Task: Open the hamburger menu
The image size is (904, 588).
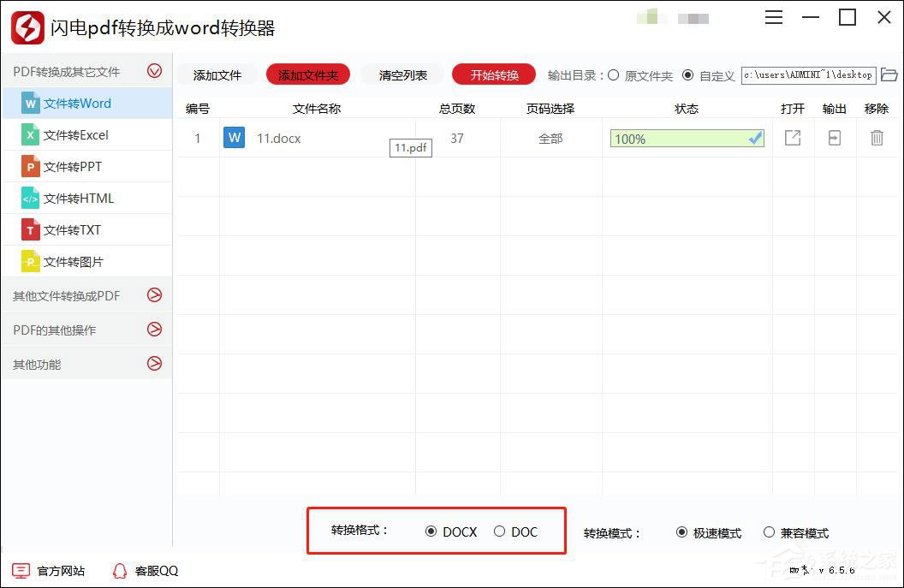Action: click(773, 16)
